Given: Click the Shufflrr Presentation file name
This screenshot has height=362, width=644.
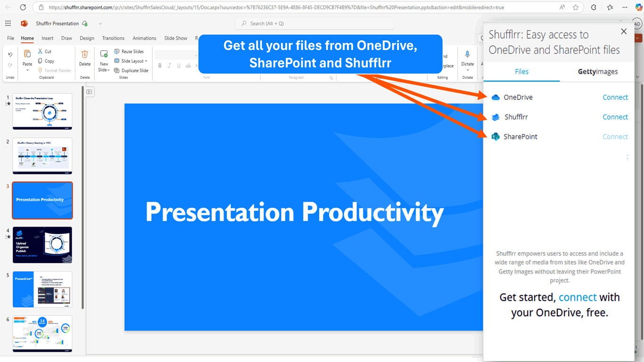Looking at the screenshot, I should coord(58,24).
